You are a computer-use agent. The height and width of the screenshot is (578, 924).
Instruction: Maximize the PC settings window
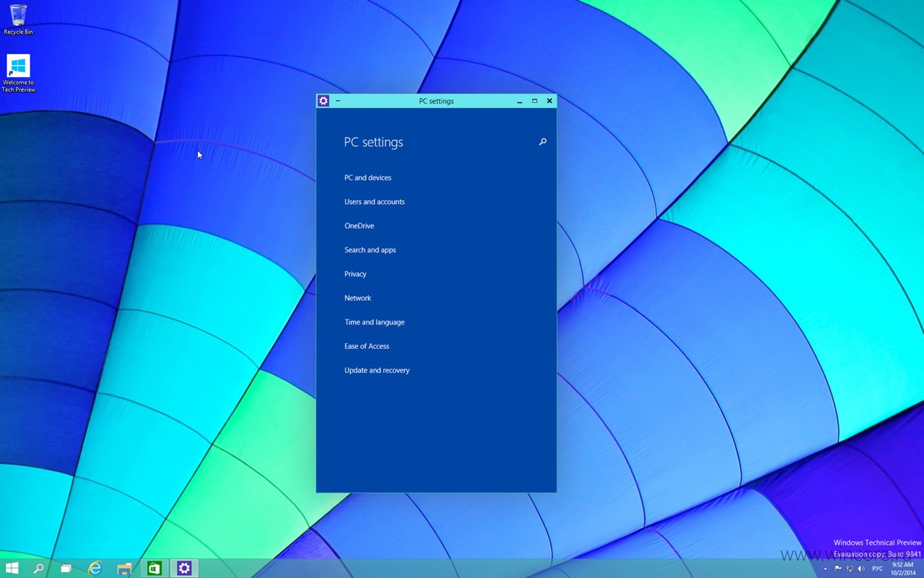pyautogui.click(x=534, y=101)
